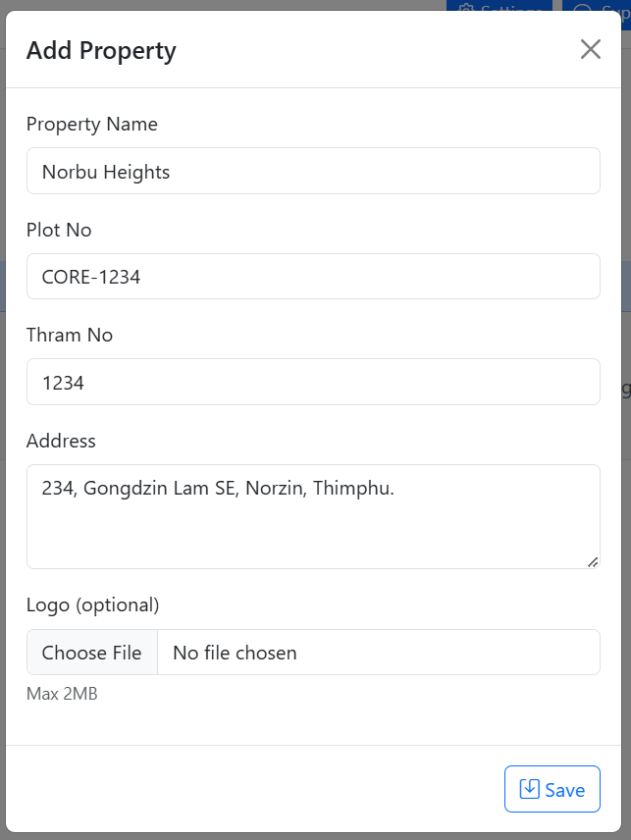Close the Add Property dialog
Viewport: 631px width, 840px height.
point(590,50)
